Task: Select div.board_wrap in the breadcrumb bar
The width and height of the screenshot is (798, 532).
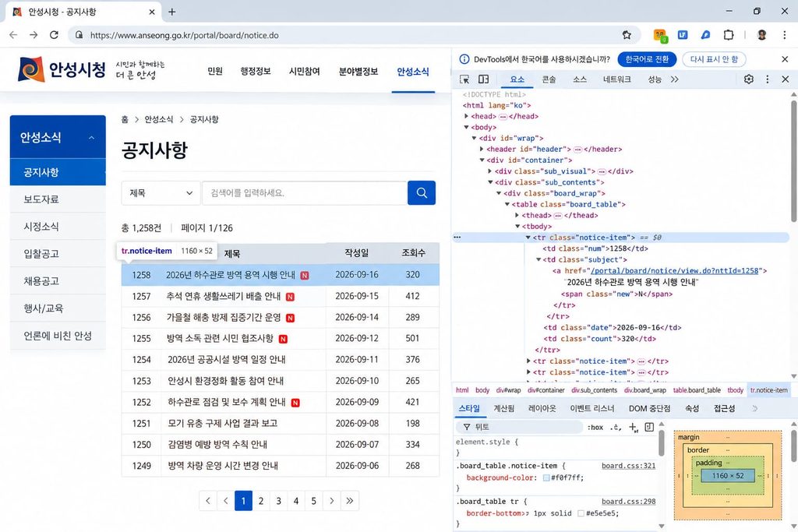Action: [x=644, y=390]
